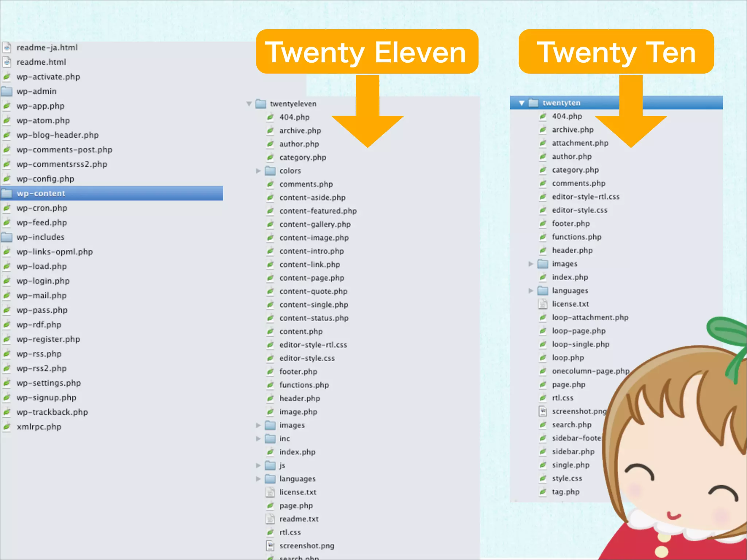This screenshot has height=560, width=747.
Task: Select twentyten 404.php file
Action: [x=567, y=116]
